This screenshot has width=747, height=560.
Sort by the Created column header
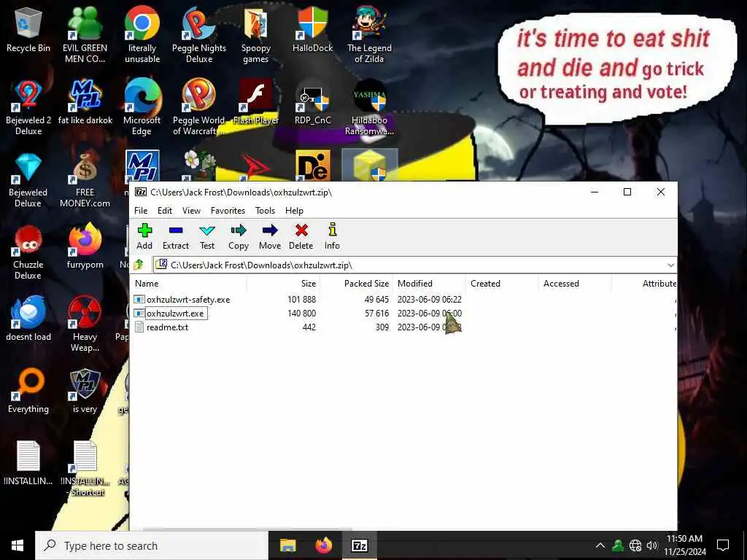pos(502,284)
